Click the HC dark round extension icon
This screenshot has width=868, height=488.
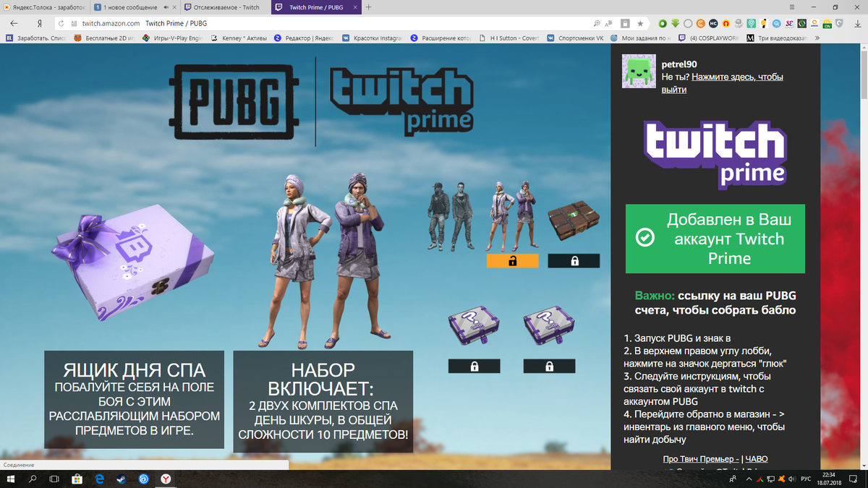713,23
